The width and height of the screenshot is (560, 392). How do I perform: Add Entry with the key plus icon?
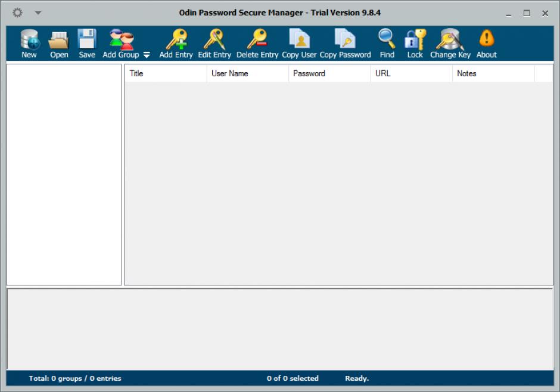click(176, 44)
